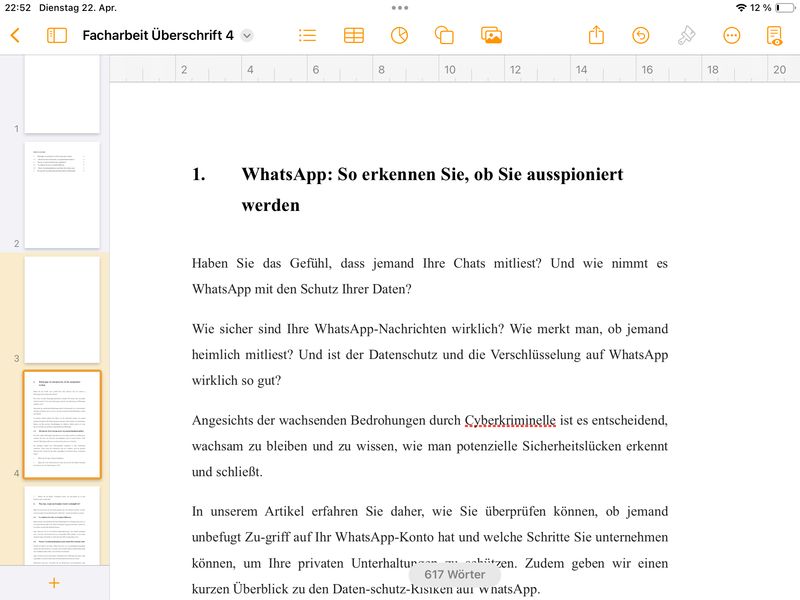Insert a chart with the pie icon

pyautogui.click(x=399, y=35)
